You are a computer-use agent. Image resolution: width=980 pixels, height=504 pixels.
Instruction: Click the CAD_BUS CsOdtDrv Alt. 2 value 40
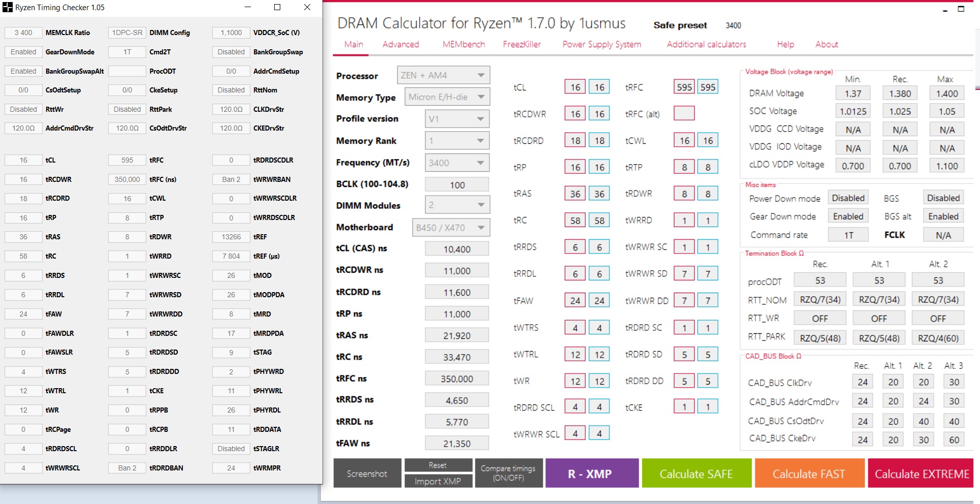[924, 421]
